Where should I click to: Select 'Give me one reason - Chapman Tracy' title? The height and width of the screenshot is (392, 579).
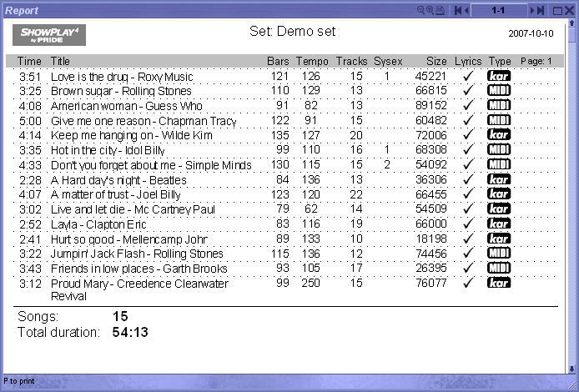click(143, 121)
